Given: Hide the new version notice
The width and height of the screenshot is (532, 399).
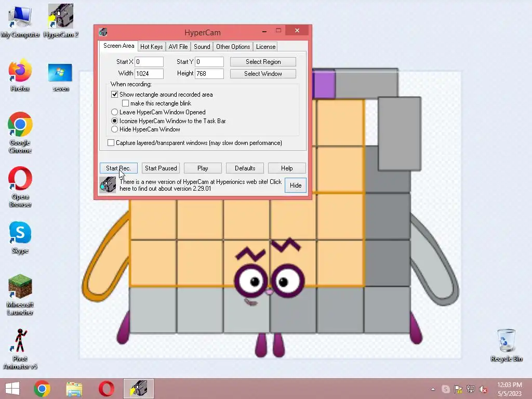Looking at the screenshot, I should (x=296, y=185).
